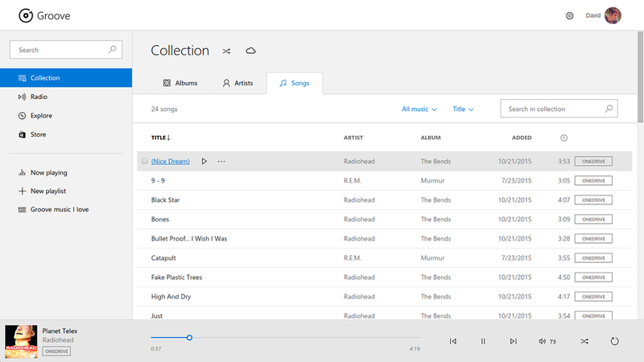
Task: Open more options for (Nice Dream)
Action: tap(221, 162)
